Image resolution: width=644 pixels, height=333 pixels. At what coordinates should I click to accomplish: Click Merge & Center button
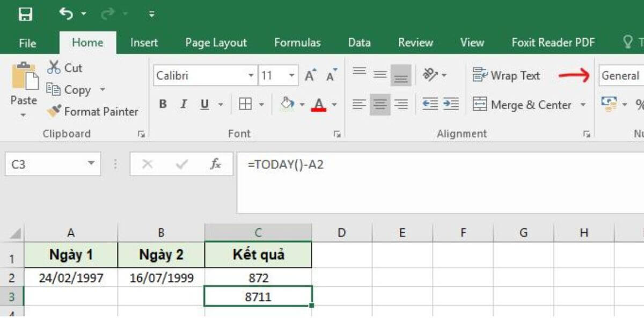522,105
